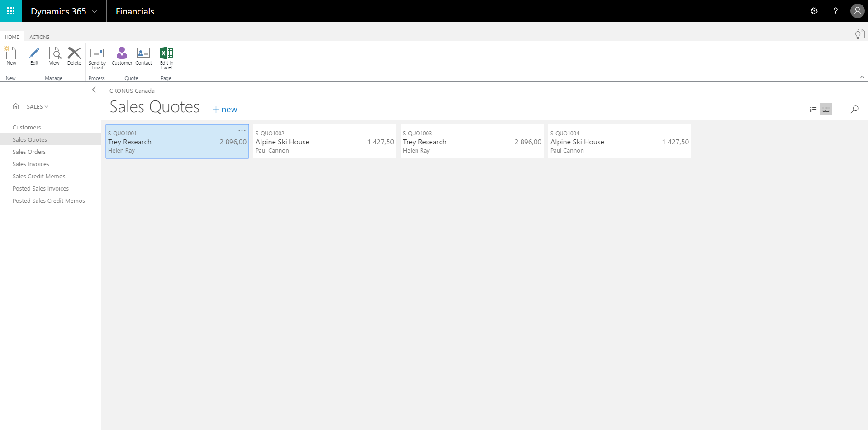Click Financials in the top bar
Image resolution: width=868 pixels, height=430 pixels.
(x=135, y=11)
